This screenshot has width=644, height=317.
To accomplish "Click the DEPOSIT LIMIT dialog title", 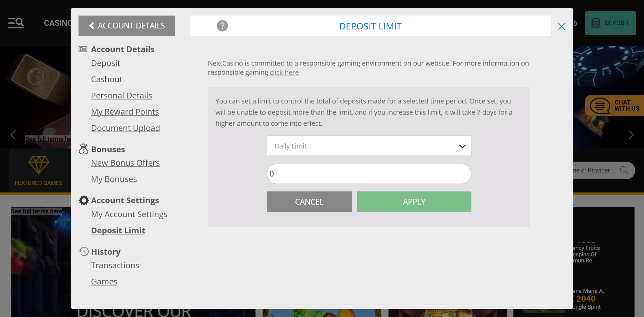I will [x=370, y=26].
